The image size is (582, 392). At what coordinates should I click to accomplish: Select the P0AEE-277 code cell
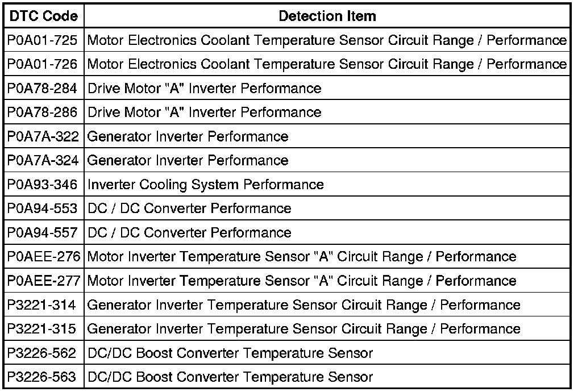click(44, 281)
